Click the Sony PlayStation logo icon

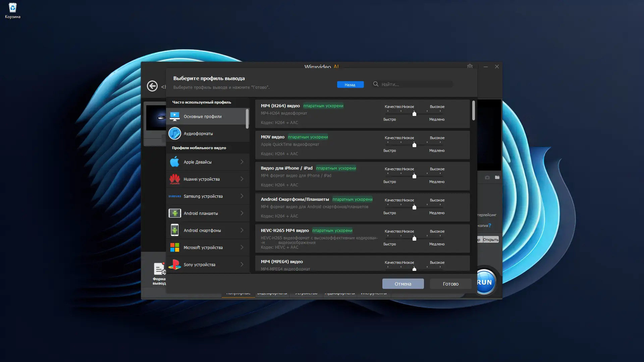(174, 264)
